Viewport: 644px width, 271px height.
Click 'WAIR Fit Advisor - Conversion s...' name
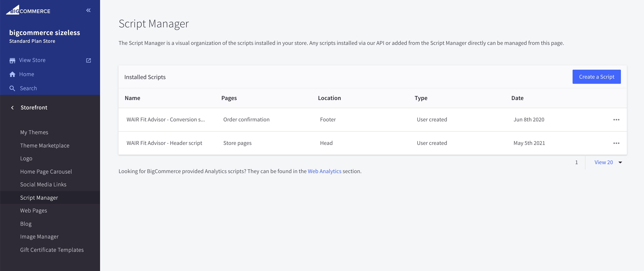[x=165, y=119]
